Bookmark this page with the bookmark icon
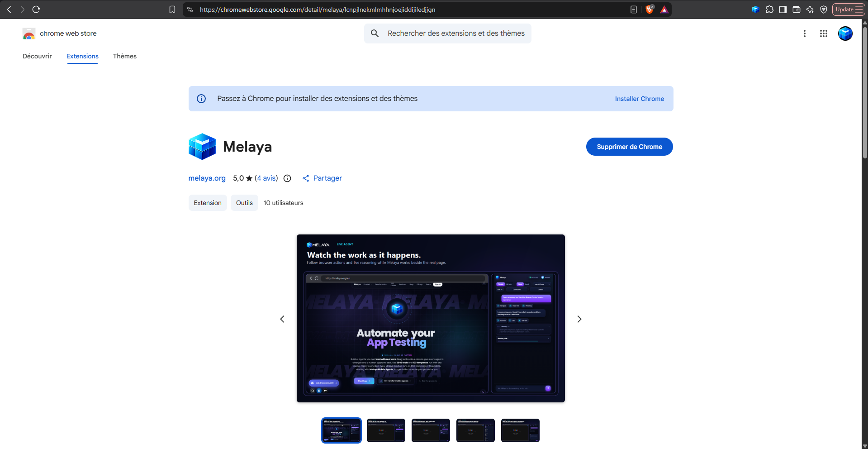 click(x=172, y=10)
